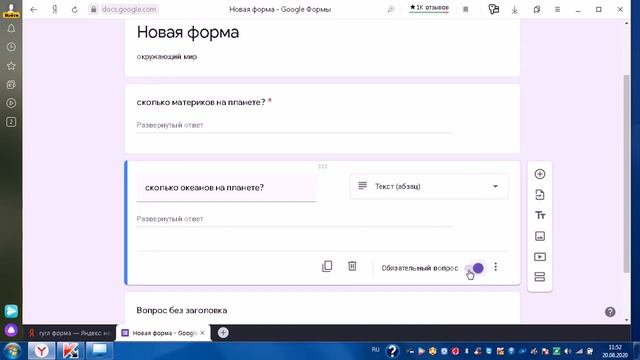Screen dimensions: 640x360
Task: Click 'Развернутый ответ' field under the oceans question
Action: click(x=295, y=219)
